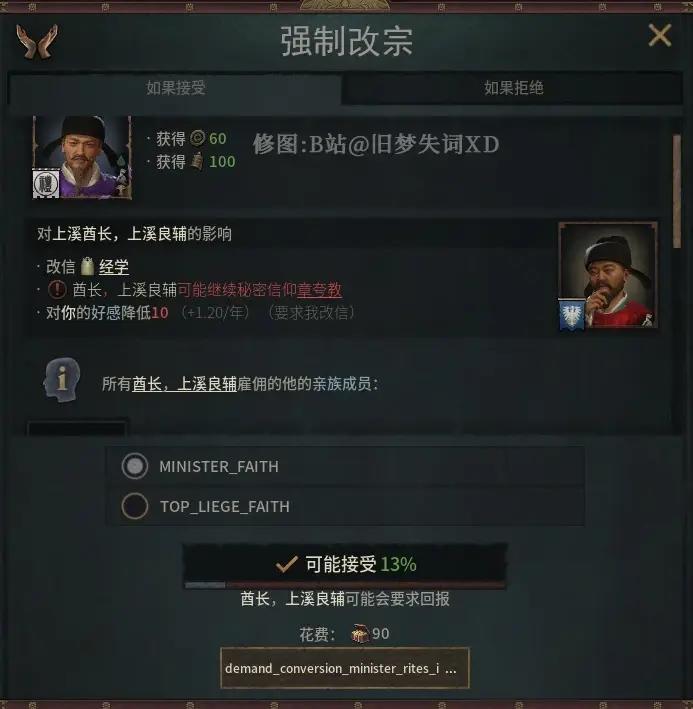The height and width of the screenshot is (709, 693).
Task: Click the 禮 badge on the minister portrait
Action: pos(46,183)
